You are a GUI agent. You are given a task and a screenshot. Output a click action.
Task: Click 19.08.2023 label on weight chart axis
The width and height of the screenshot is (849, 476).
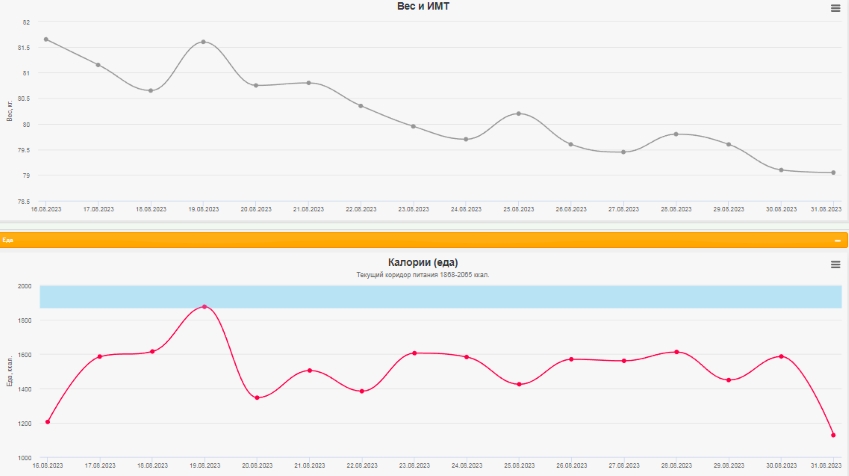[204, 209]
